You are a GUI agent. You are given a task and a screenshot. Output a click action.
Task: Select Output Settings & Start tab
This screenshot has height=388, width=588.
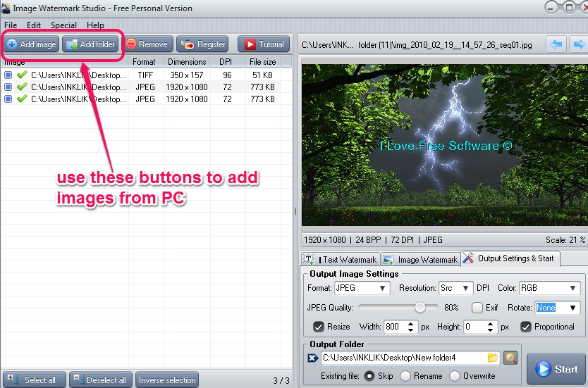pyautogui.click(x=510, y=258)
